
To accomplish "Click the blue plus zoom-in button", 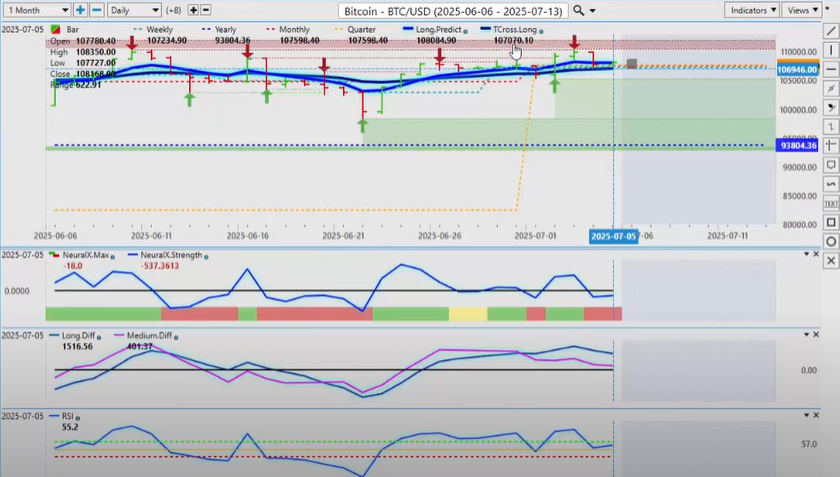I will point(80,10).
